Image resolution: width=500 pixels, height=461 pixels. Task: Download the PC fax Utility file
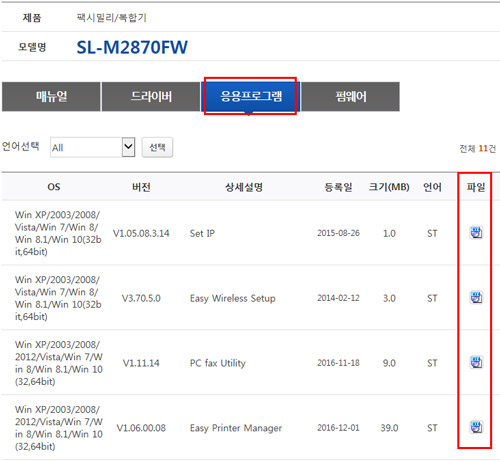tap(476, 362)
